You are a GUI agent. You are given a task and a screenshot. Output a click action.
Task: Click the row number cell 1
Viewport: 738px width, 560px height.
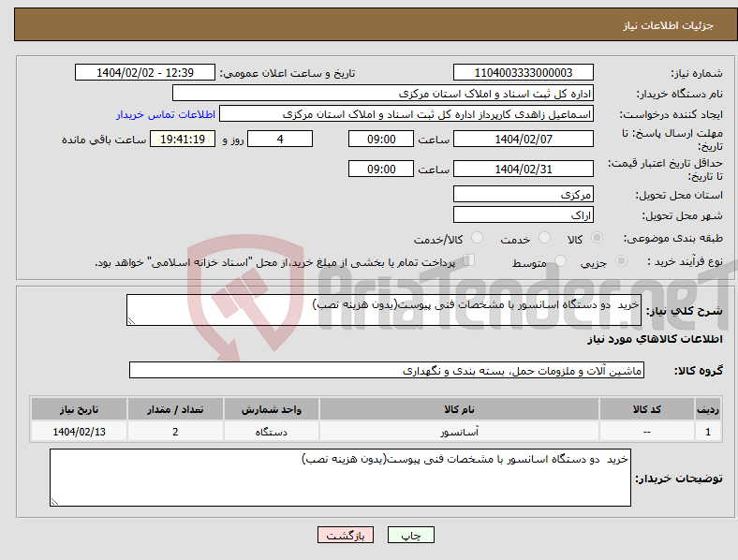point(708,432)
